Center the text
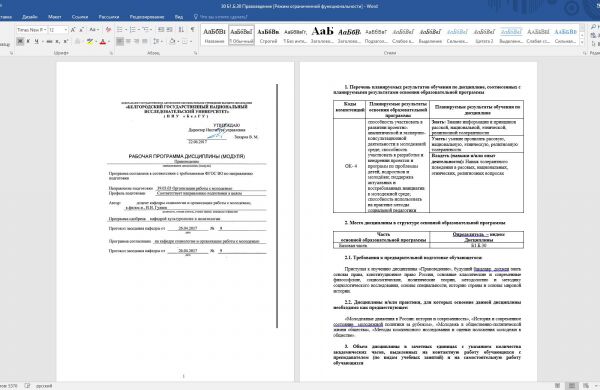The width and height of the screenshot is (600, 390). (129, 41)
